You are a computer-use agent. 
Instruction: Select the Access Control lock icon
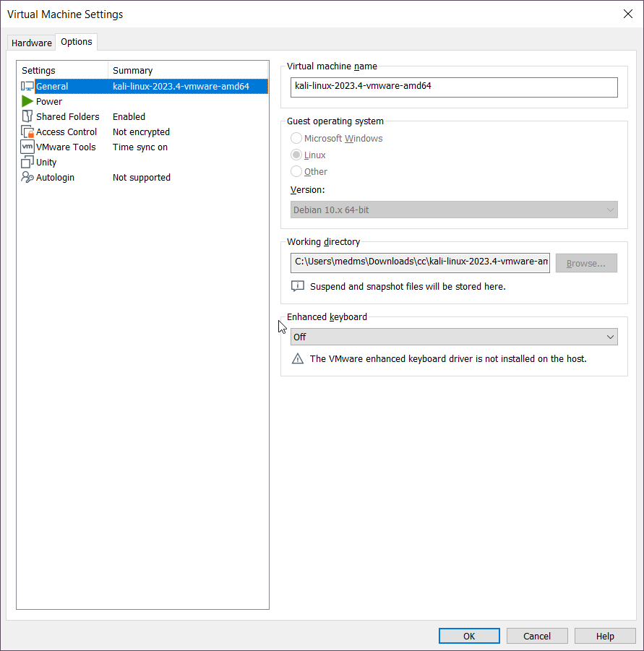(x=27, y=132)
